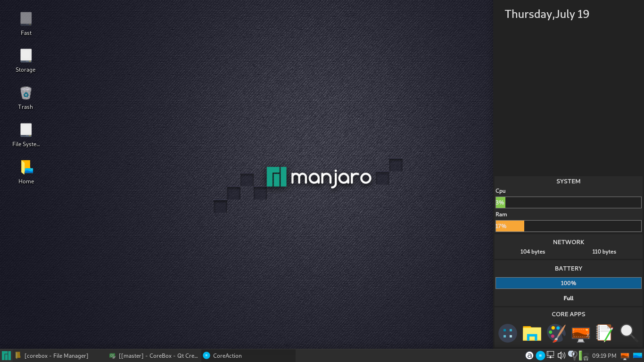
Task: Click the CORE APPS section heading
Action: 569,314
